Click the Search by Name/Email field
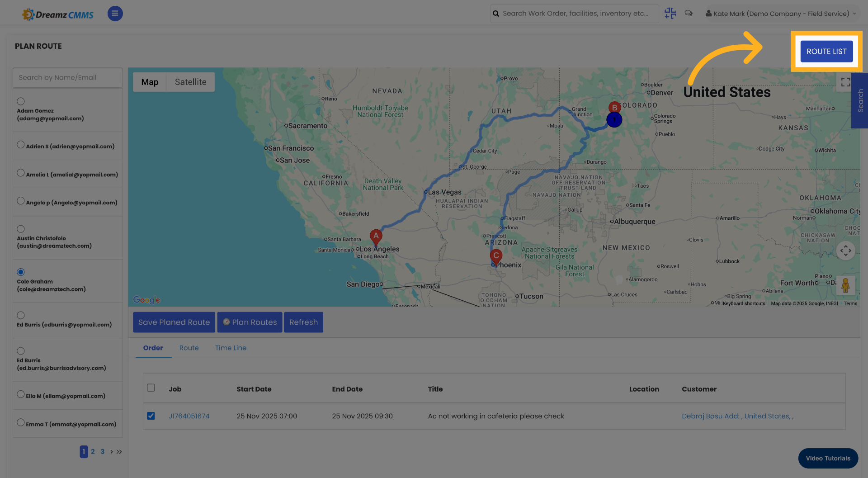This screenshot has width=868, height=478. [67, 77]
